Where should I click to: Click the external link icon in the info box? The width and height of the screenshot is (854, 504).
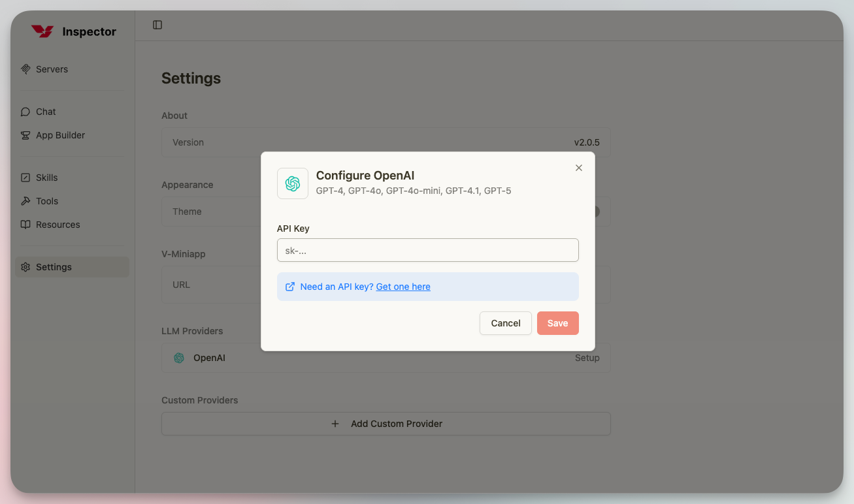coord(290,287)
